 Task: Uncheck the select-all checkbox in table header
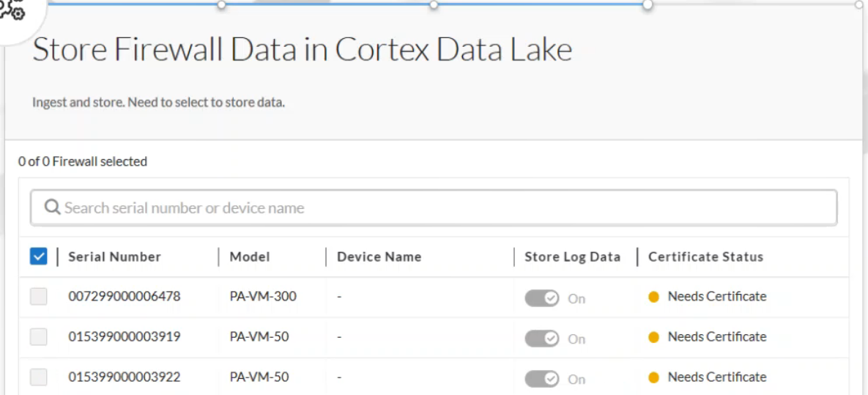point(38,256)
